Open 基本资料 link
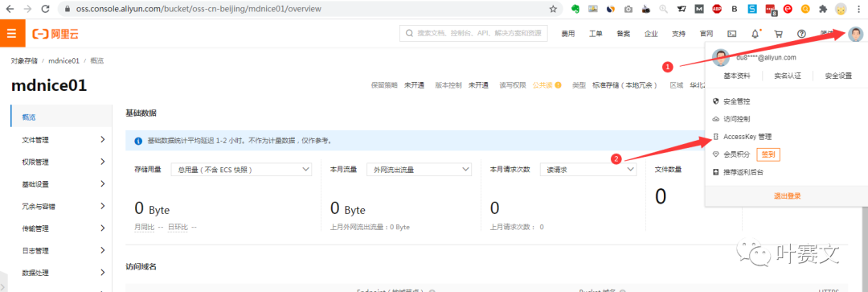The image size is (868, 292). [x=737, y=76]
